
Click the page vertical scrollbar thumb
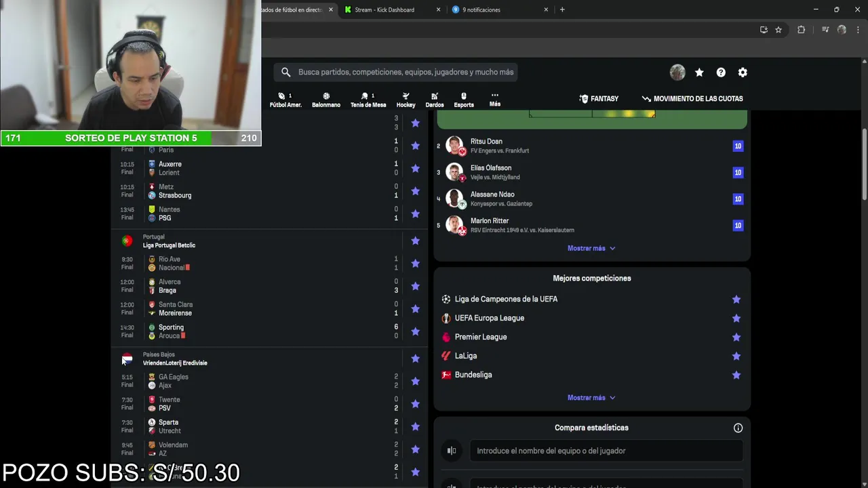click(865, 164)
